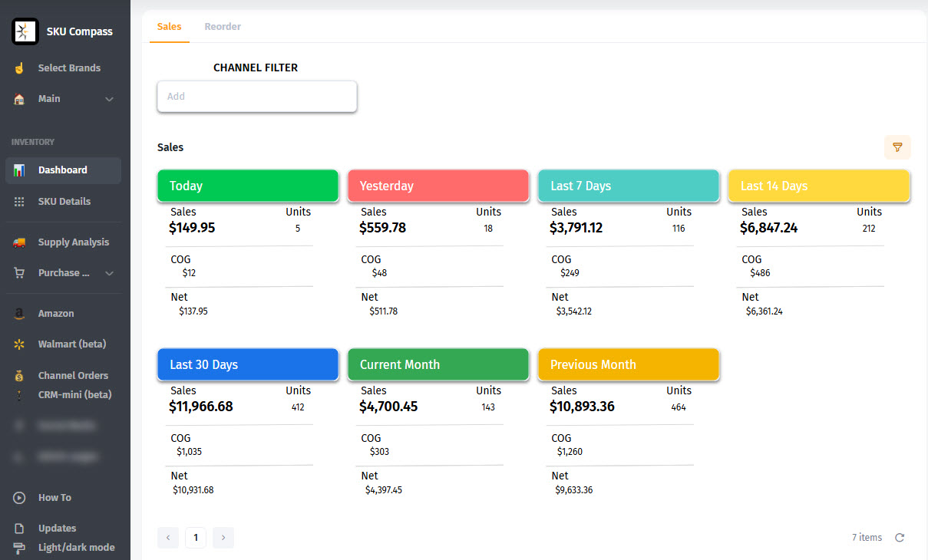Screen dimensions: 928x560
Task: Open Channel Orders in the sidebar
Action: coord(73,376)
